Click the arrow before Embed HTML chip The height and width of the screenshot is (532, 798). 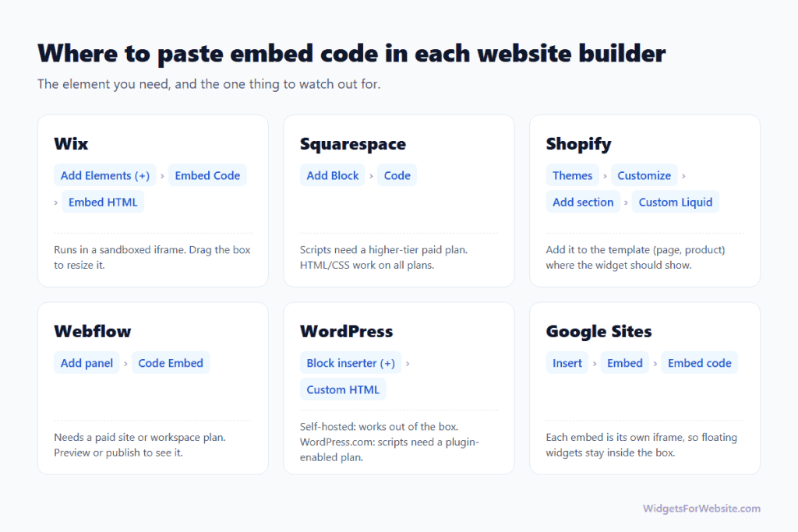click(56, 203)
